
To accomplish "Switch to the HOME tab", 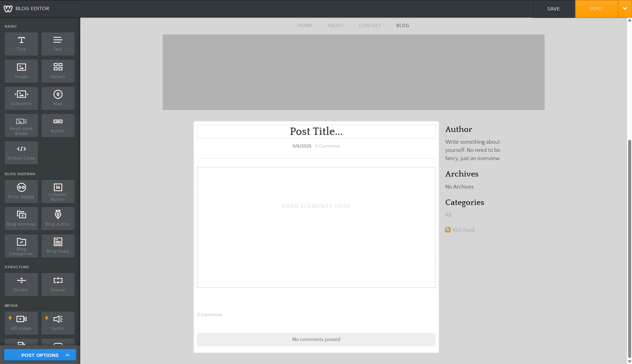I will pyautogui.click(x=305, y=25).
